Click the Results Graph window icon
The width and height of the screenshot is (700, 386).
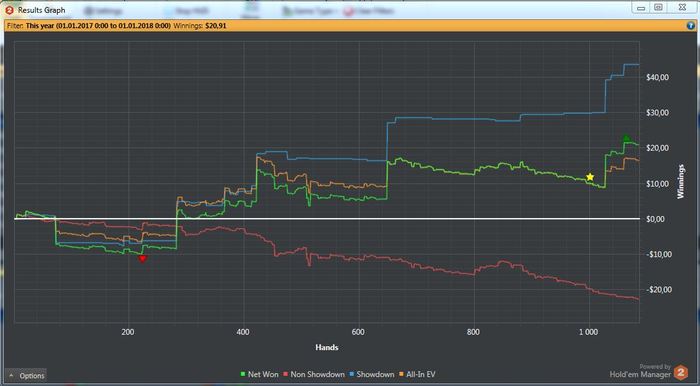pos(9,10)
